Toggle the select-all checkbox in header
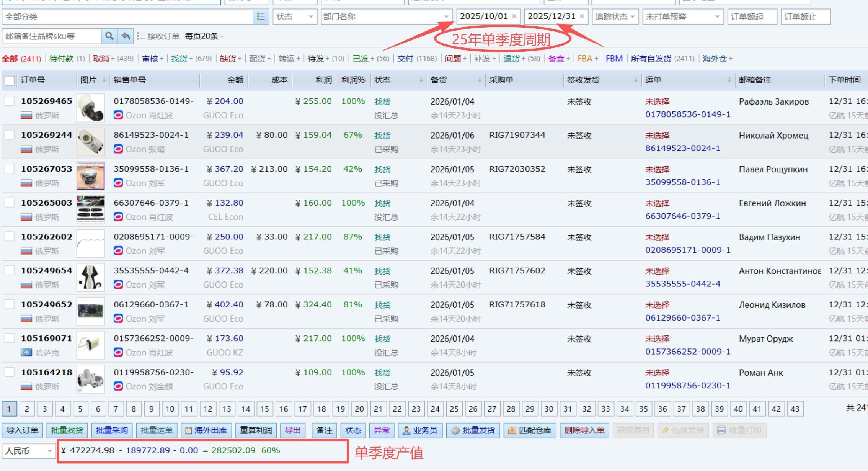 (10, 80)
